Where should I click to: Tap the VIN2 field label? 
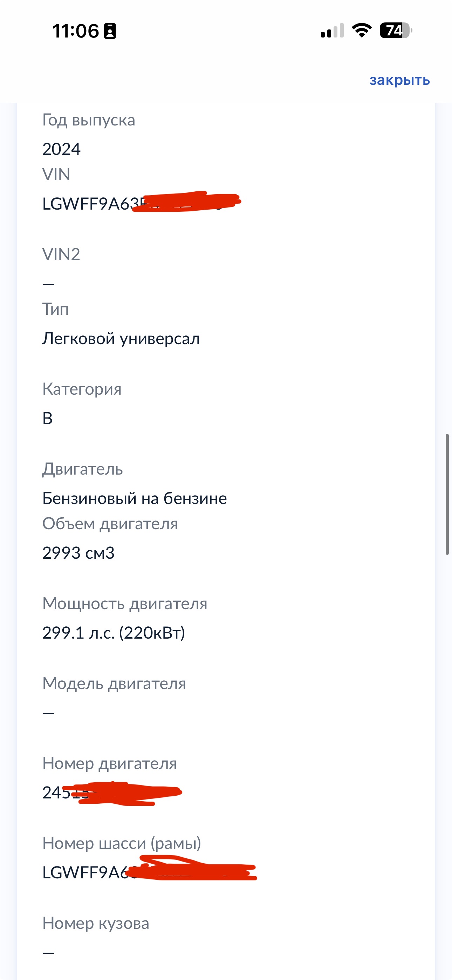pyautogui.click(x=61, y=254)
